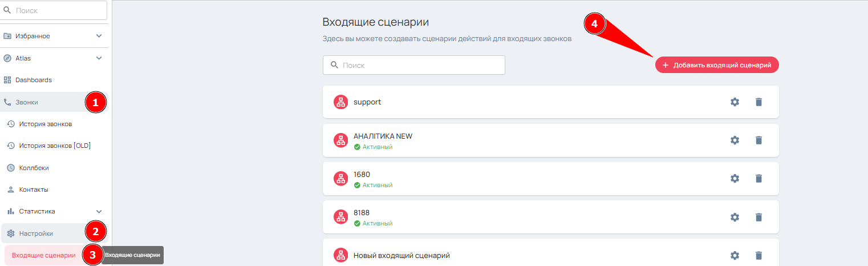Go to Контакты in the sidebar

tap(34, 190)
